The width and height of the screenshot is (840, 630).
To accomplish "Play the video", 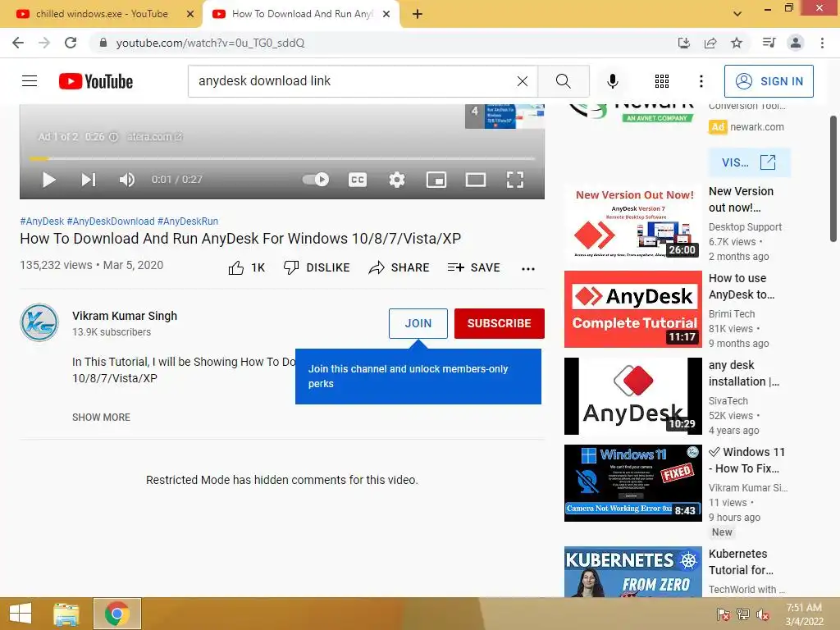I will [48, 180].
